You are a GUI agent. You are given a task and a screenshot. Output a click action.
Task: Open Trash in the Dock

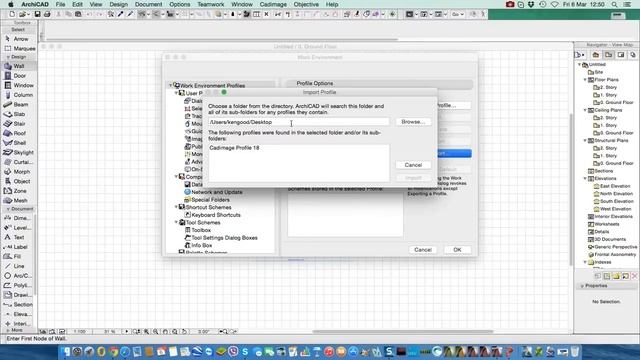click(x=575, y=351)
